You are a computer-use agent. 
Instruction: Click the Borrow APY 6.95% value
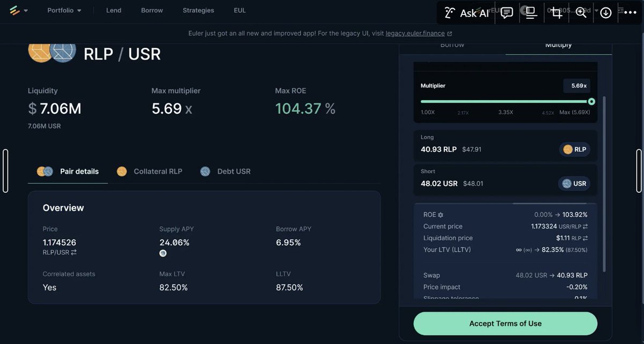(288, 243)
